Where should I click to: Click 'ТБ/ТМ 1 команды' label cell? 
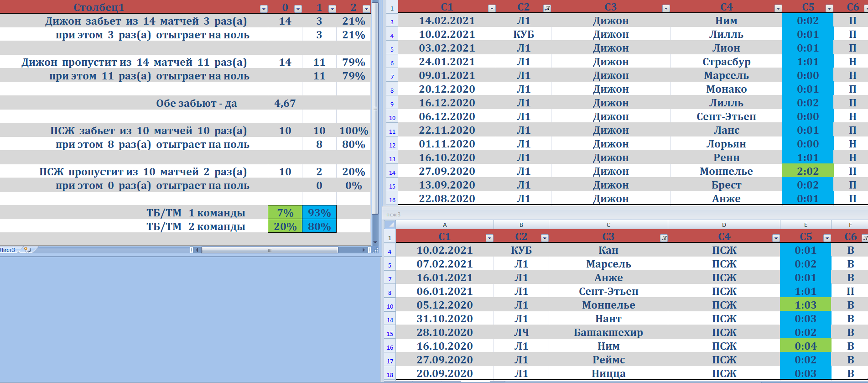[134, 212]
